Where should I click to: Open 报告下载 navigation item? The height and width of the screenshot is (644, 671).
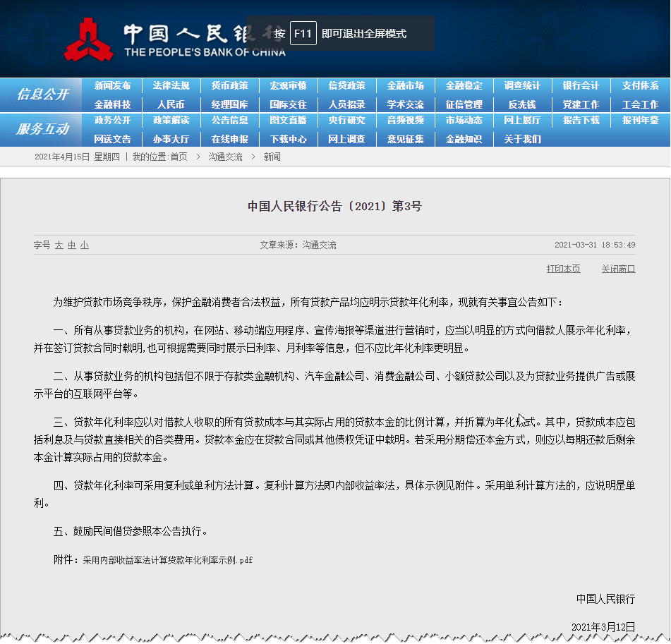tap(581, 120)
